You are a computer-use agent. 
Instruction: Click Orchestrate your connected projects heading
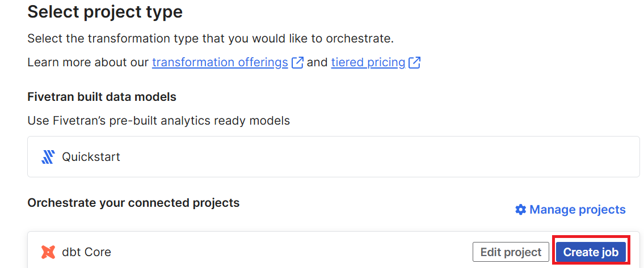point(133,203)
